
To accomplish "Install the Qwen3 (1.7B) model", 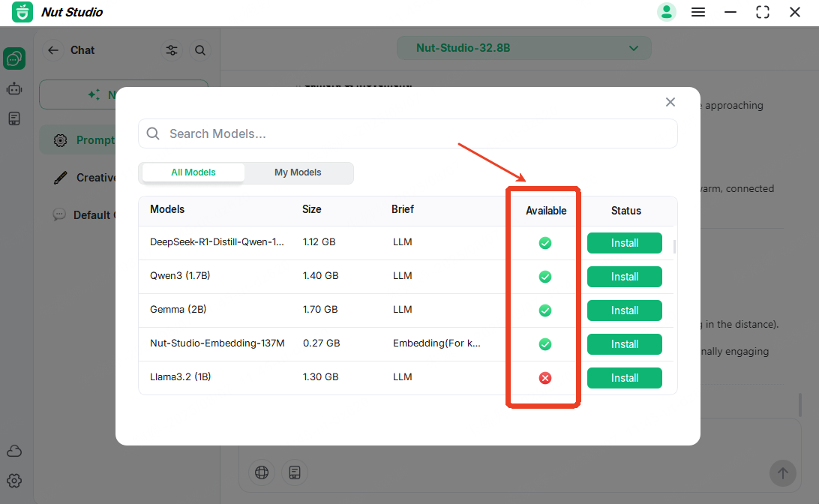I will click(625, 277).
